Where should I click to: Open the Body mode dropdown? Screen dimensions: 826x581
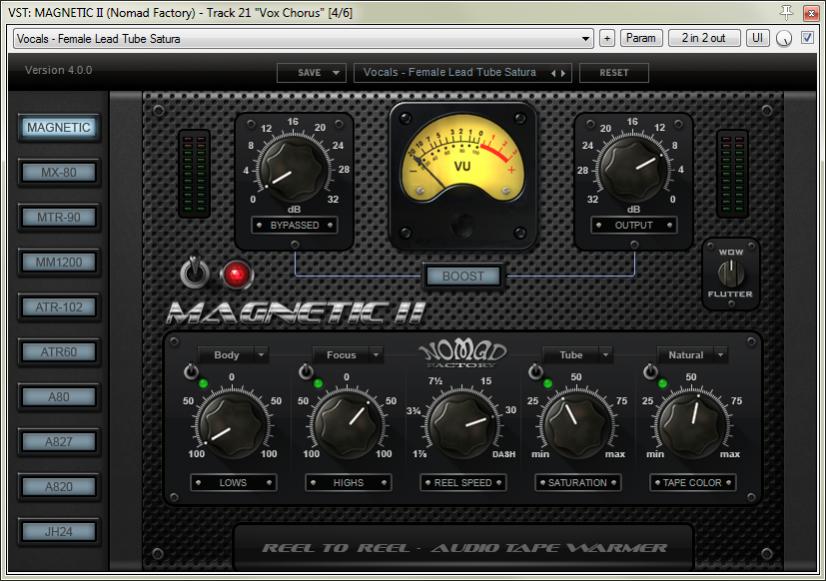pos(233,355)
